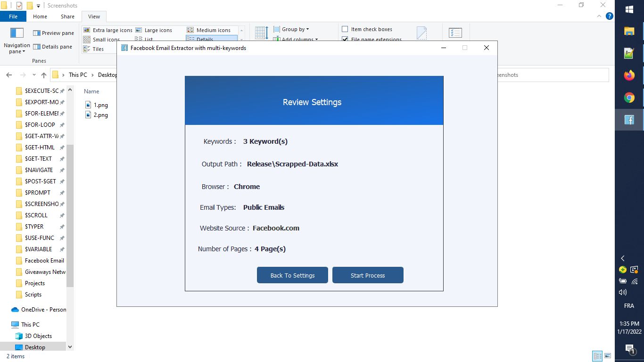The width and height of the screenshot is (644, 362).
Task: Open the $GET-HTML folder in sidebar
Action: (35, 148)
